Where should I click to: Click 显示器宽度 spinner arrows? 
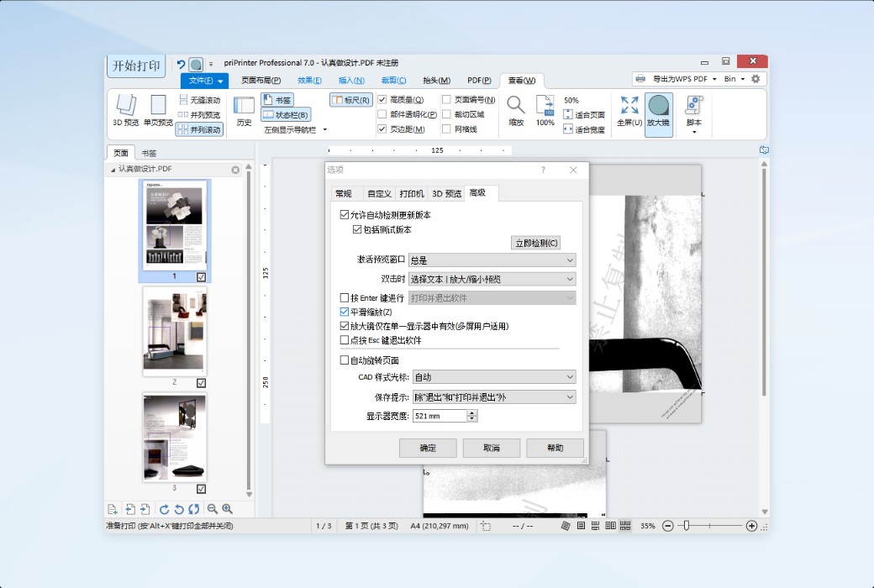click(472, 416)
